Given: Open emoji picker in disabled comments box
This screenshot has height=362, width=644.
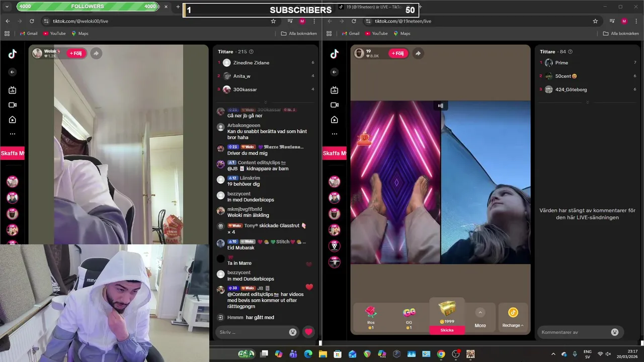Looking at the screenshot, I should coord(615,332).
